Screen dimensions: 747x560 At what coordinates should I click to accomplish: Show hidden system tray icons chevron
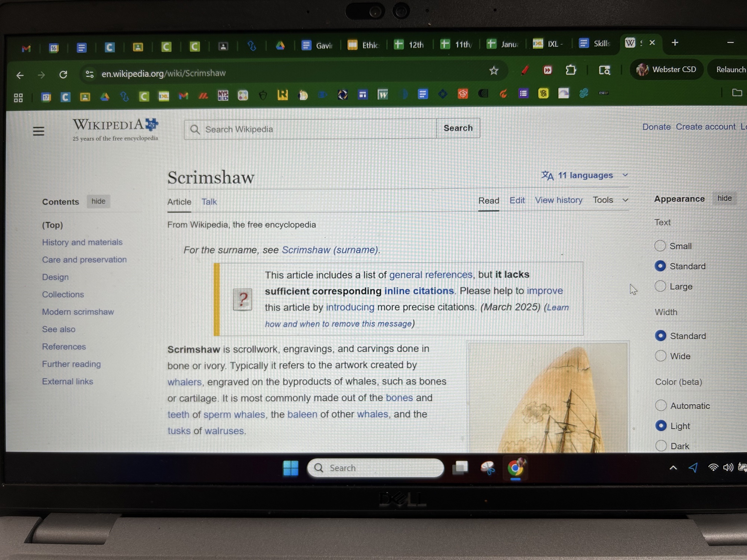point(673,467)
